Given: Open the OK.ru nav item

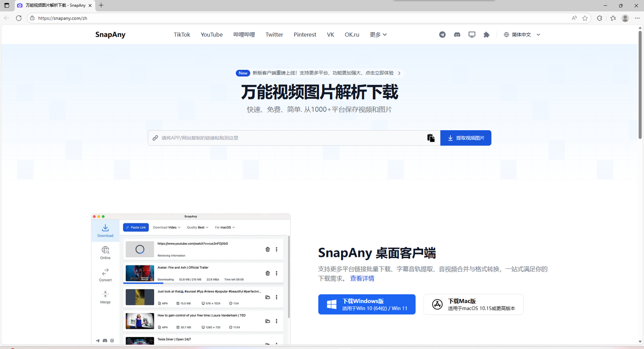Looking at the screenshot, I should tap(352, 34).
